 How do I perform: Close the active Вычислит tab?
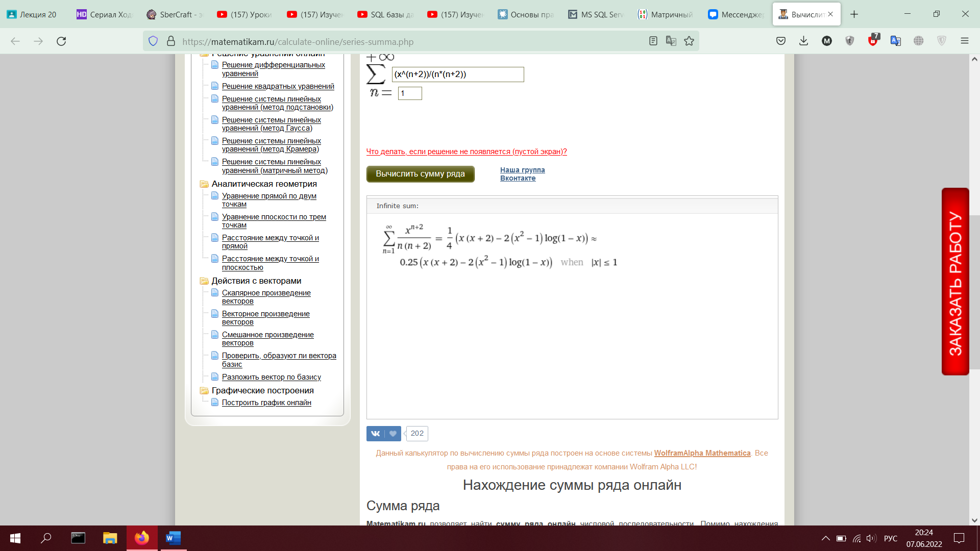830,14
